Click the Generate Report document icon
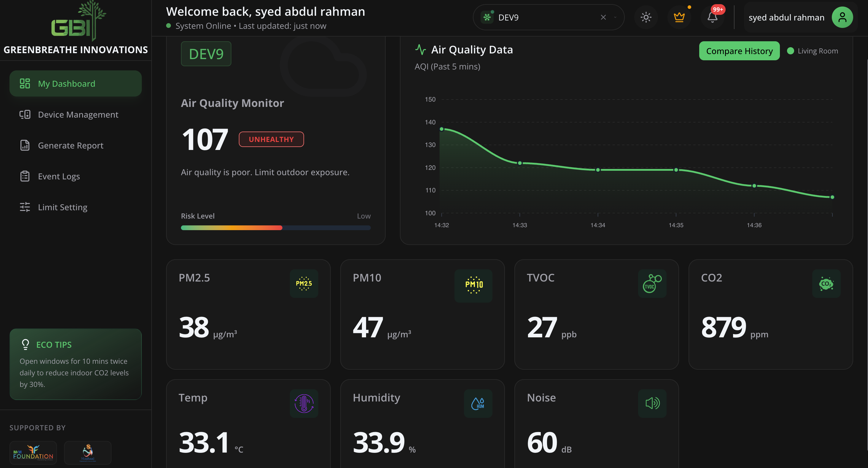868x468 pixels. 25,146
